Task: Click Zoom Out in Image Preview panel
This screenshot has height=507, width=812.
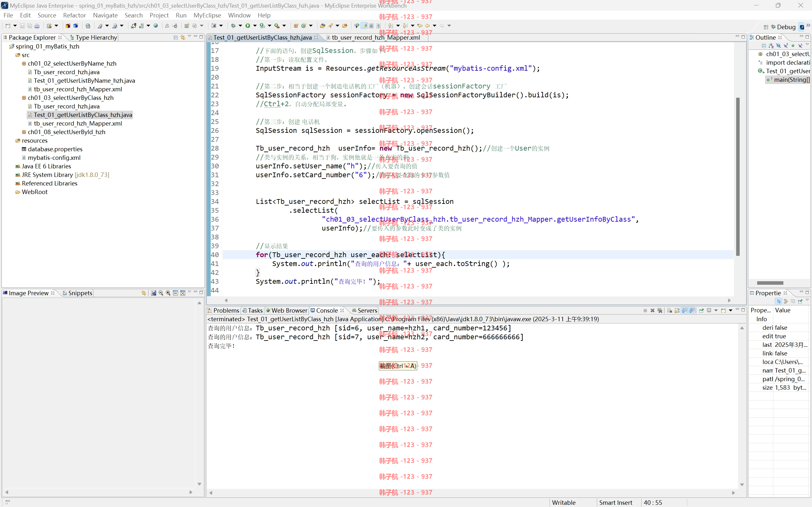Action: coord(161,293)
